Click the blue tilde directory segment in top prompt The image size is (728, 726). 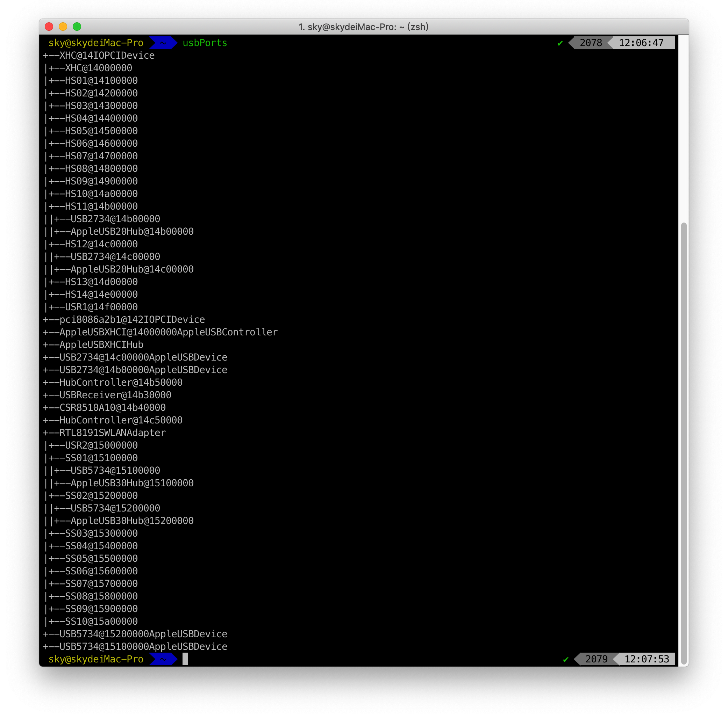(x=163, y=43)
